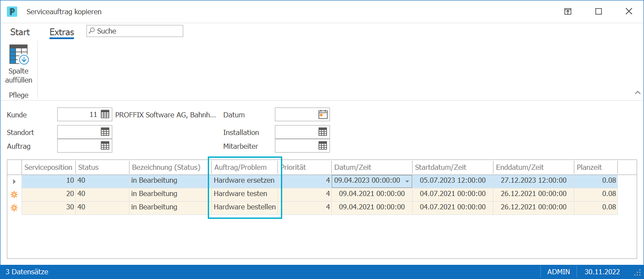Click the Startdatum/Zeit column header
This screenshot has width=644, height=279.
(x=453, y=167)
